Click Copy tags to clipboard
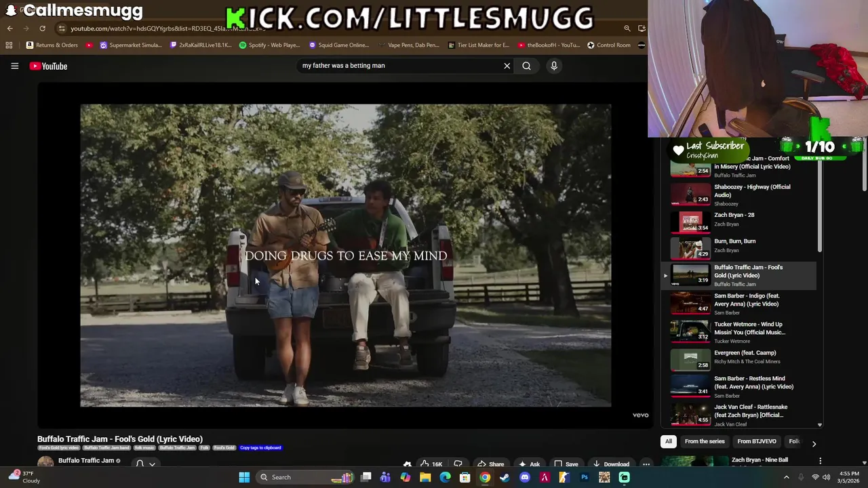868x488 pixels. point(260,447)
